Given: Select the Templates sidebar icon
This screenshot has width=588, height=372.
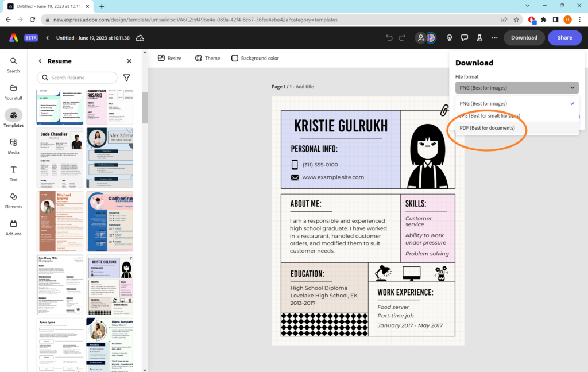Looking at the screenshot, I should click(x=13, y=119).
